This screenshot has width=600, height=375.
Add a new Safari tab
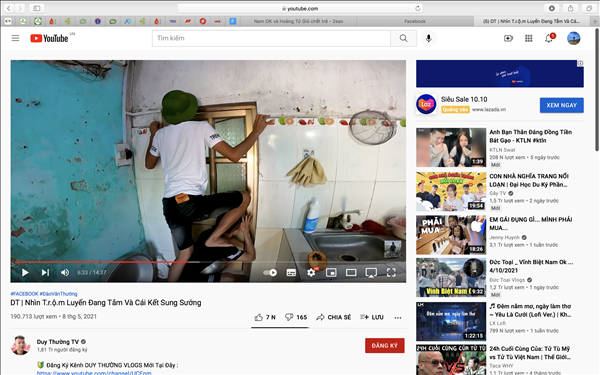tap(595, 21)
